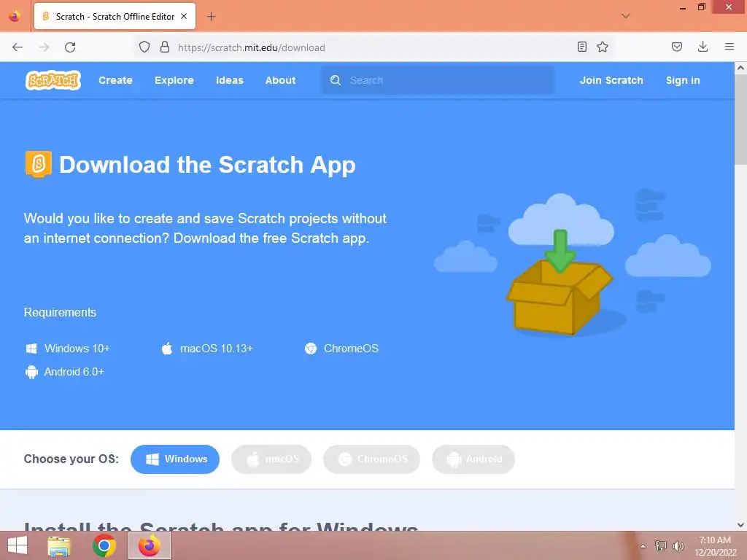Click the site security padlock icon
This screenshot has width=747, height=560.
pyautogui.click(x=165, y=47)
